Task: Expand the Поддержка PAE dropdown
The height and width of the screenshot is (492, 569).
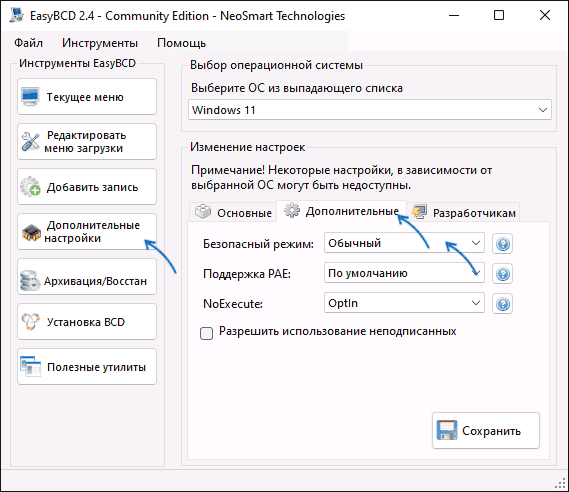Action: (x=404, y=273)
